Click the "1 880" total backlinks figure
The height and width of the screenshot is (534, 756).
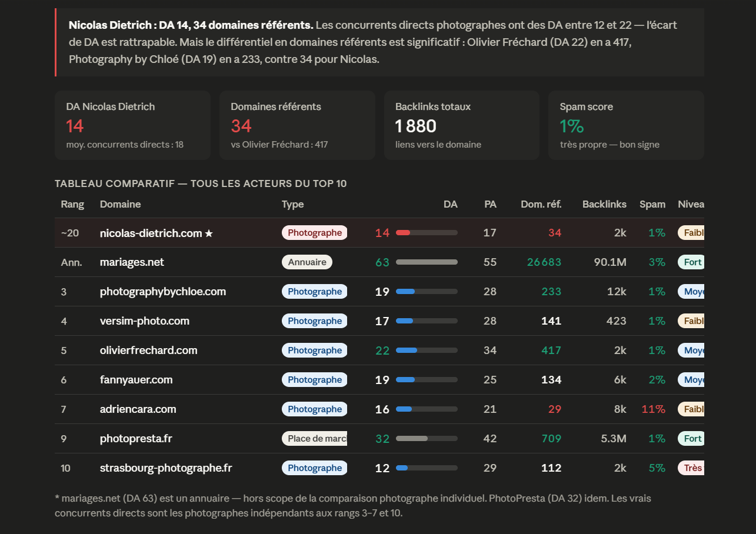[x=416, y=126]
